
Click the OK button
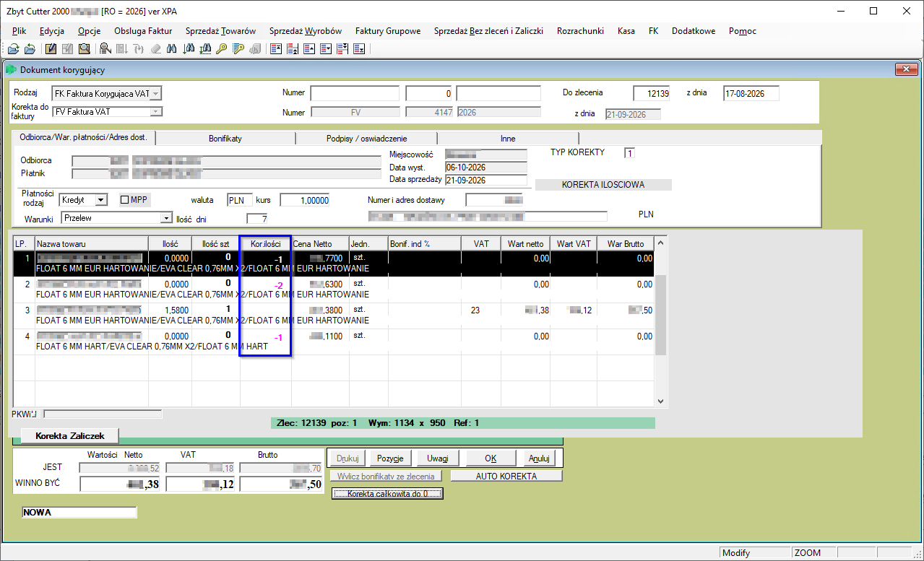pos(491,458)
